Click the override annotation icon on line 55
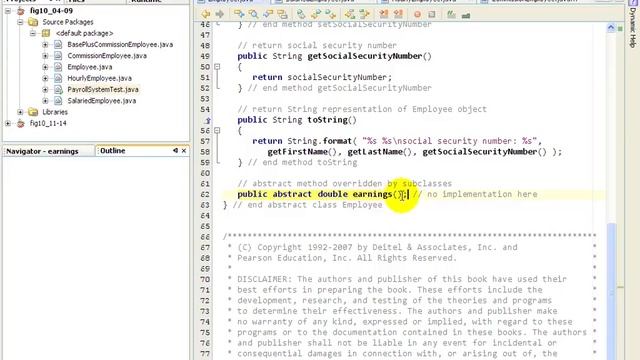 pos(208,120)
